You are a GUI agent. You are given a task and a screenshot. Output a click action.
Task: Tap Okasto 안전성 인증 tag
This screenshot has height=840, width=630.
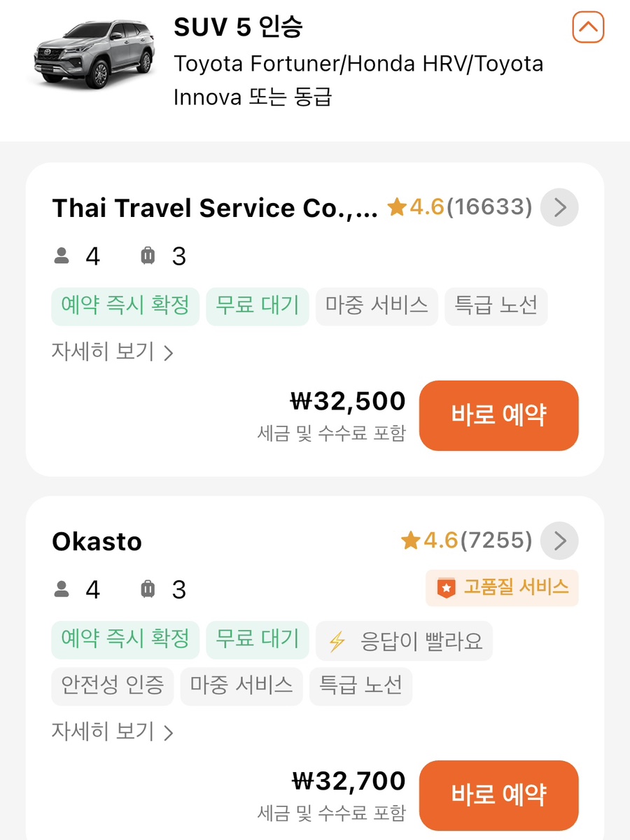pos(112,685)
